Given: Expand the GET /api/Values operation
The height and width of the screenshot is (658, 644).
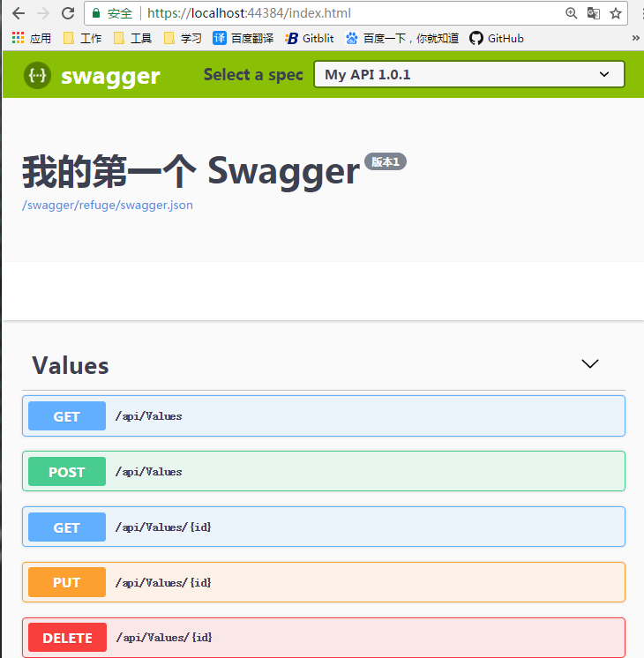Looking at the screenshot, I should [324, 415].
